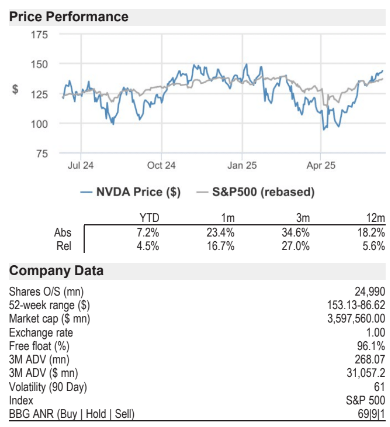Select the Market cap value 3,597,560.00
The image size is (390, 427).
356,319
